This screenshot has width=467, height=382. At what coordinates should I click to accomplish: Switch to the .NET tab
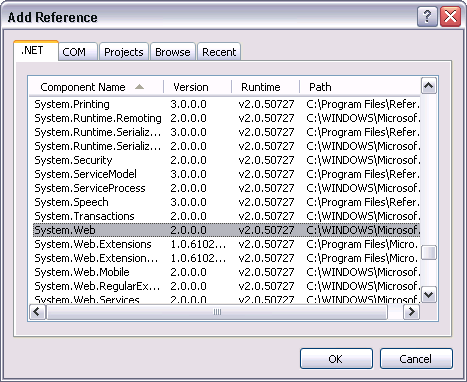pos(36,51)
